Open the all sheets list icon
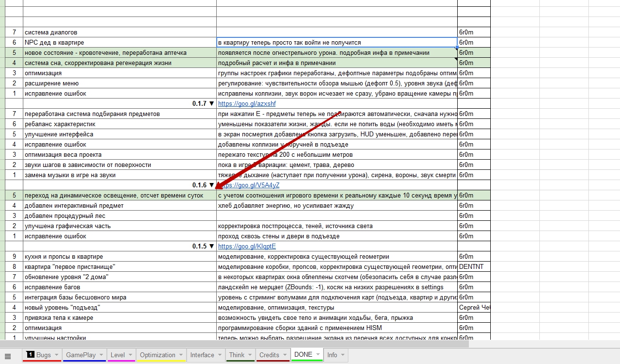Image resolution: width=620 pixels, height=364 pixels. click(7, 356)
